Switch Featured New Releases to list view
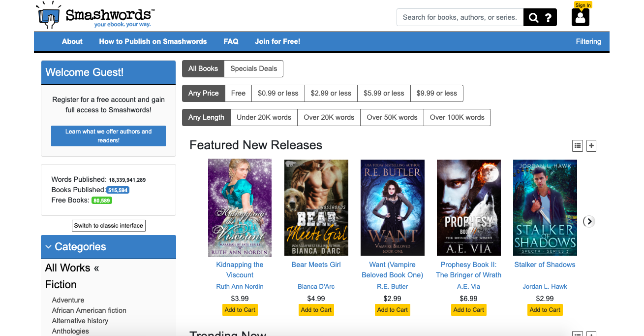Image resolution: width=644 pixels, height=336 pixels. [x=578, y=145]
